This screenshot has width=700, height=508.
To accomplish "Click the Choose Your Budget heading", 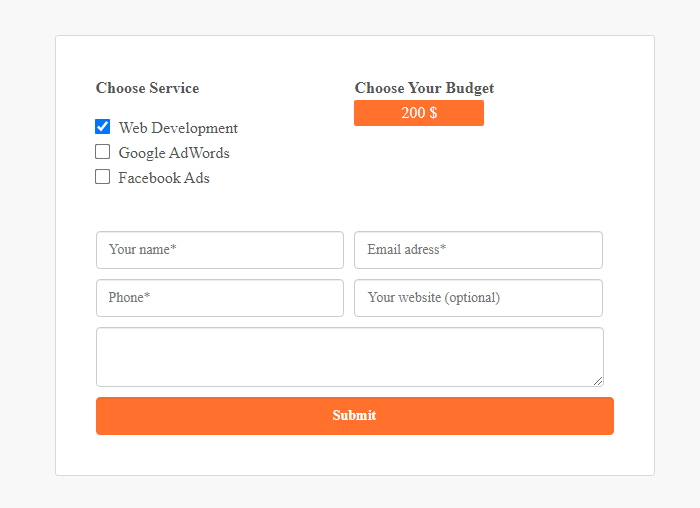I will click(x=424, y=88).
